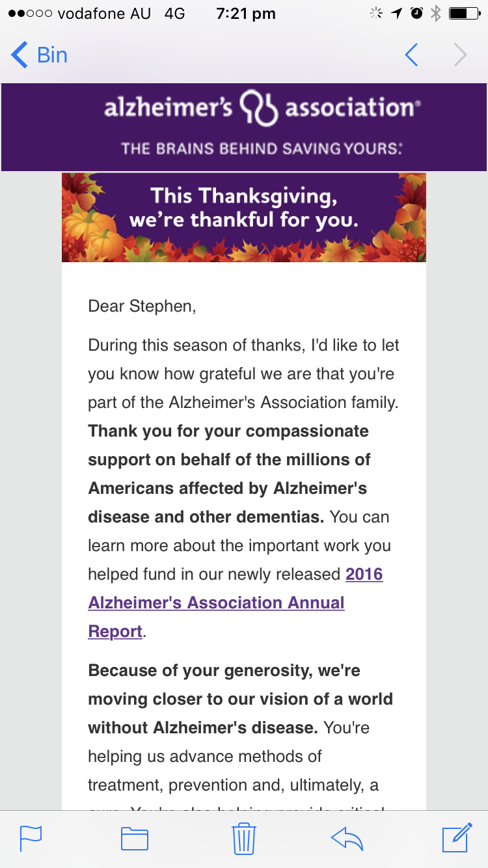The image size is (488, 868).
Task: Tap the "Dear Stephen," greeting
Action: pos(142,306)
